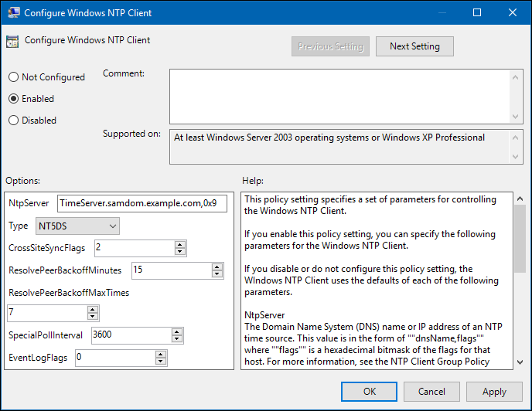Increase the CrossSiteSyncFlags value with up arrow
Viewport: 532px width, 411px height.
180,244
